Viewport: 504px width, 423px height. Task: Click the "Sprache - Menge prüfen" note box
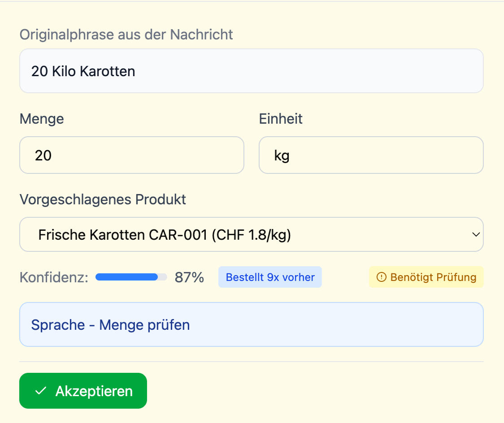pos(251,324)
